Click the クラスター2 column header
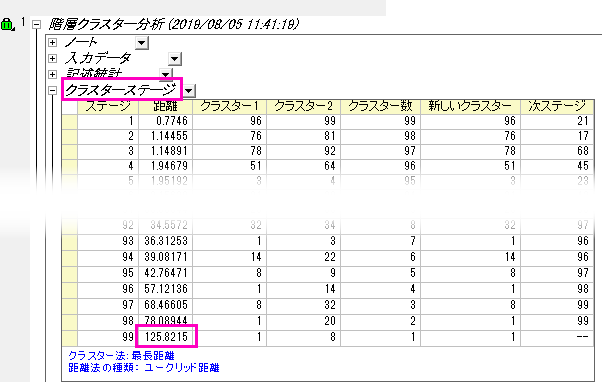The image size is (602, 382). (x=303, y=106)
